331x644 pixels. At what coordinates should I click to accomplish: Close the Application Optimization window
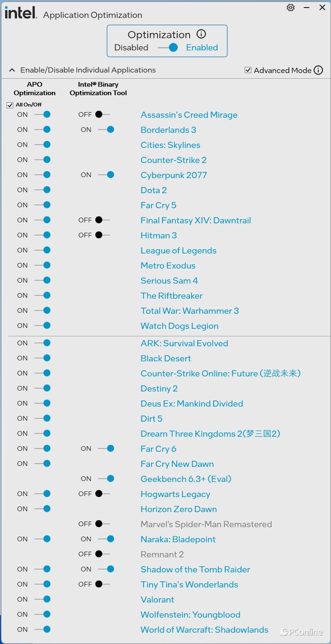pos(323,8)
